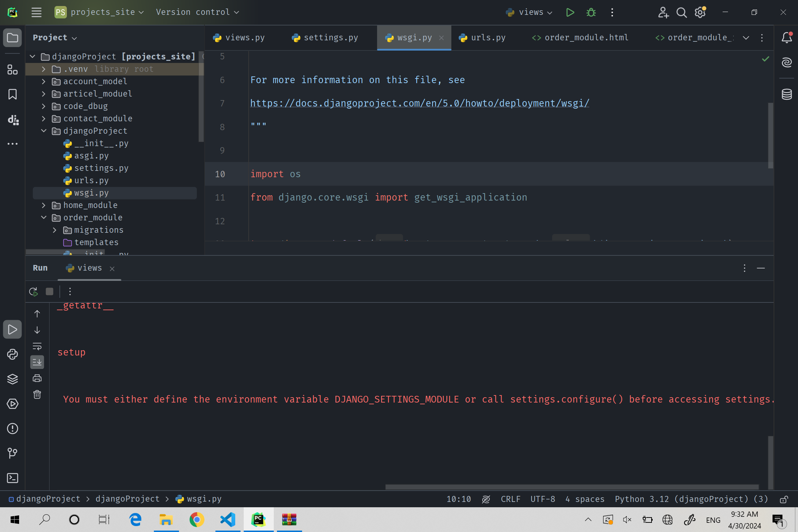Screen dimensions: 798x532
Task: Open the Version control menu
Action: point(197,12)
